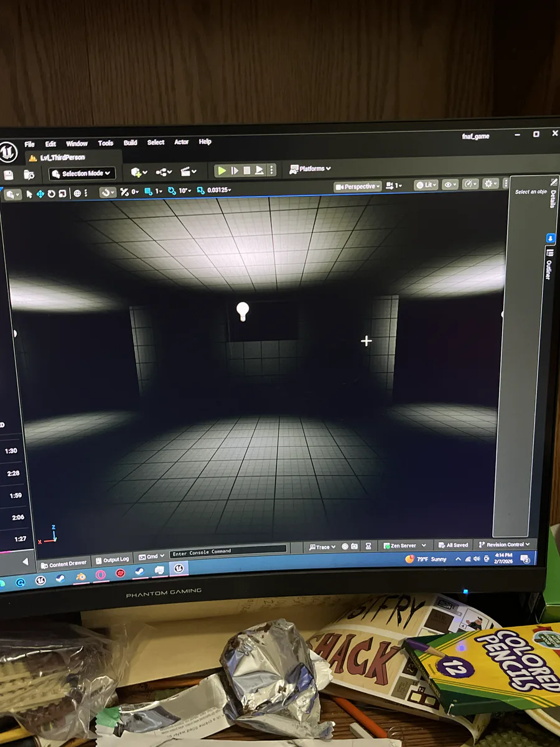Toggle rotation snapping 10° control

coord(180,190)
